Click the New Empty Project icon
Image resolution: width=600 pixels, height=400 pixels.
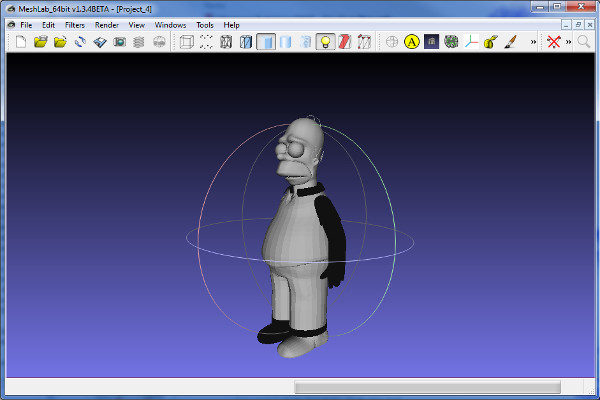pos(21,42)
